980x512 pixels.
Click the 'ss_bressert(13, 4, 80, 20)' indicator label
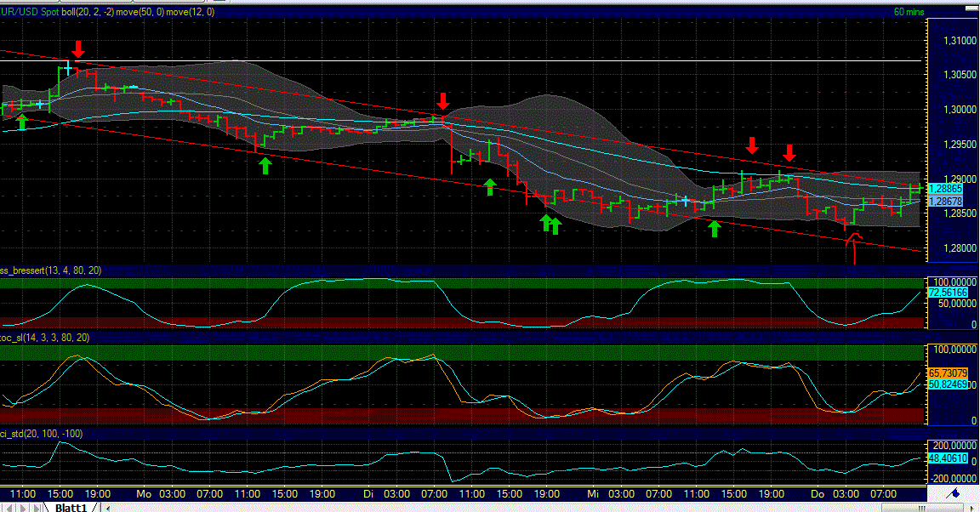click(51, 270)
